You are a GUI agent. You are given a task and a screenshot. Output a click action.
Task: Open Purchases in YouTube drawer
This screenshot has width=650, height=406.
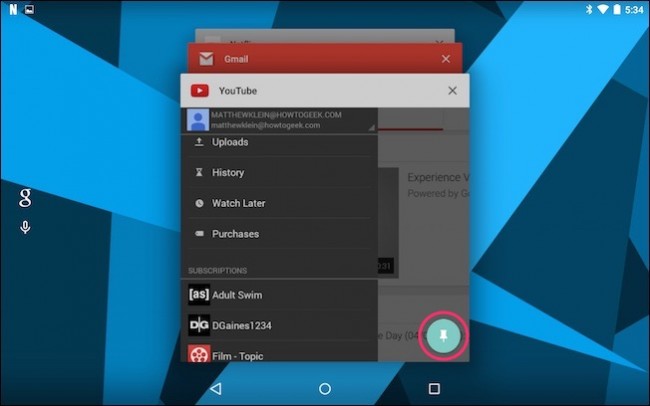pos(279,234)
